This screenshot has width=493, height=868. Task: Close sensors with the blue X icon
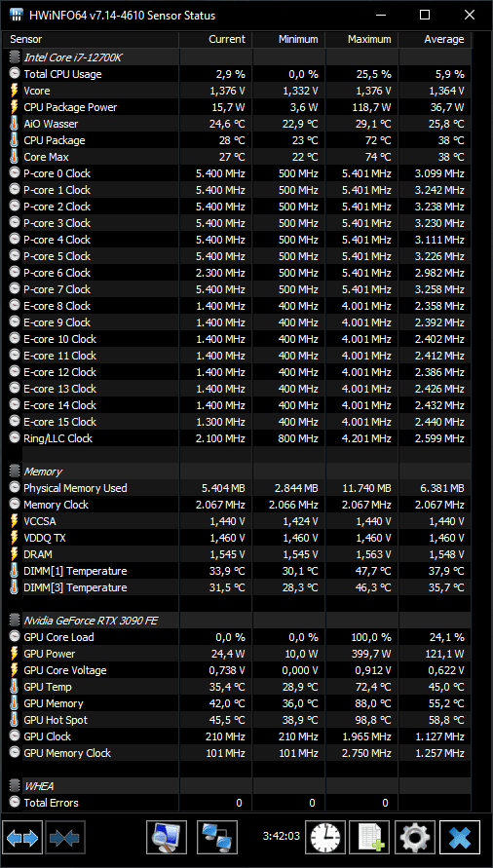460,837
